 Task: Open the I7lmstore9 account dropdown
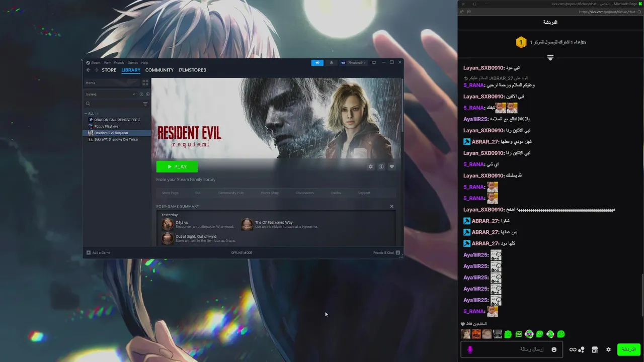[x=353, y=63]
